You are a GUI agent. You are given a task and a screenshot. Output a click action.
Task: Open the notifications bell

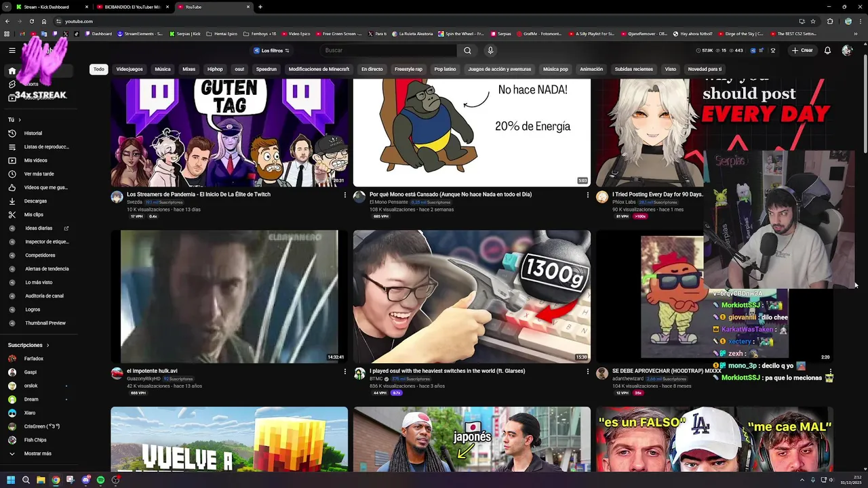[x=827, y=50]
